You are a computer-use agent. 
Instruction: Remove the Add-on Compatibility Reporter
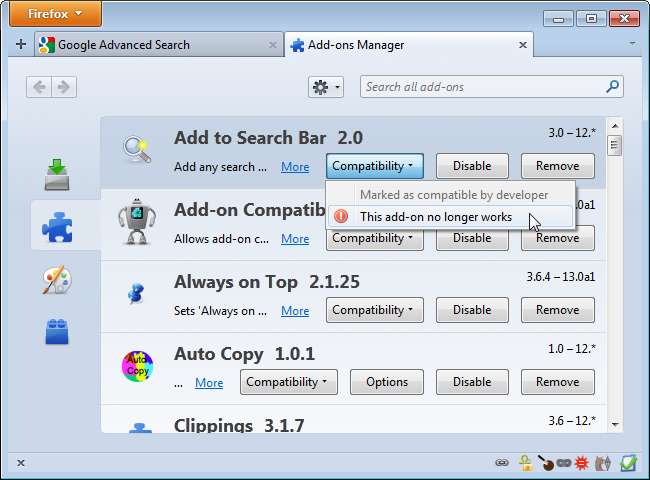pyautogui.click(x=558, y=239)
